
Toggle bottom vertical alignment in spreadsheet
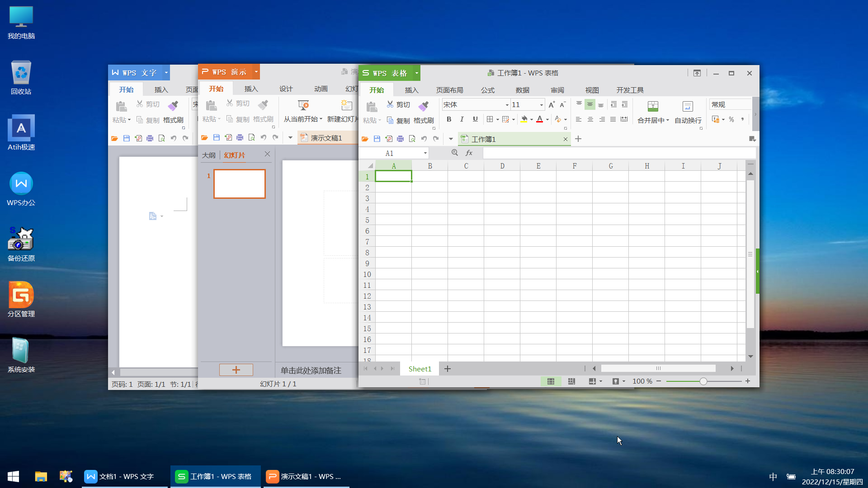[601, 104]
